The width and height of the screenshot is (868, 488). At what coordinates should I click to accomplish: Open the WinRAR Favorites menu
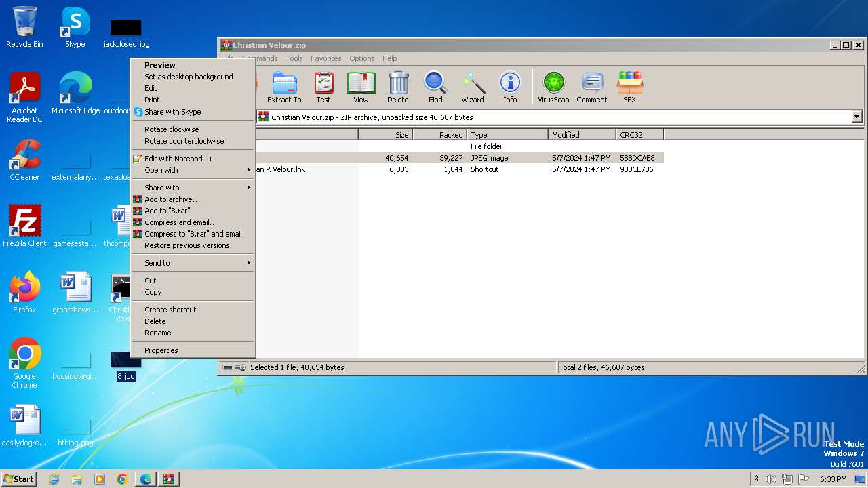[x=326, y=58]
